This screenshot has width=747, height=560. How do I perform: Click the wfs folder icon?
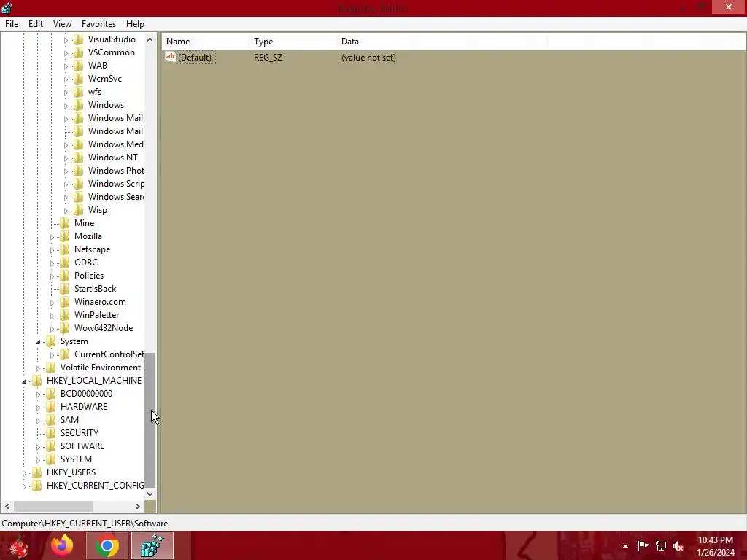(79, 92)
